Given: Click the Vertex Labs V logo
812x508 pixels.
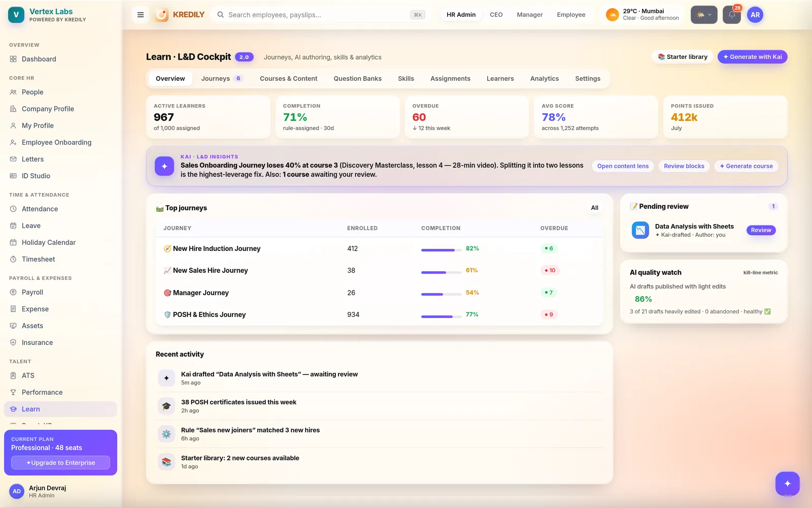Looking at the screenshot, I should (16, 15).
